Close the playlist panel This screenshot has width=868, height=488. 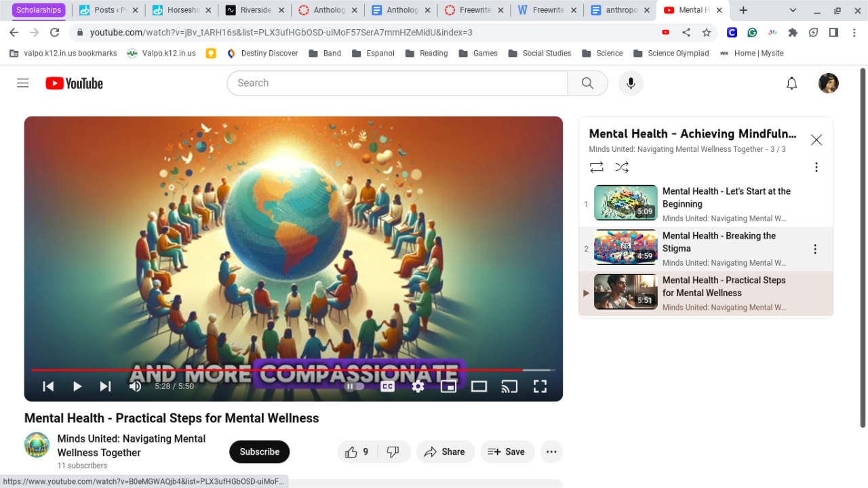816,140
